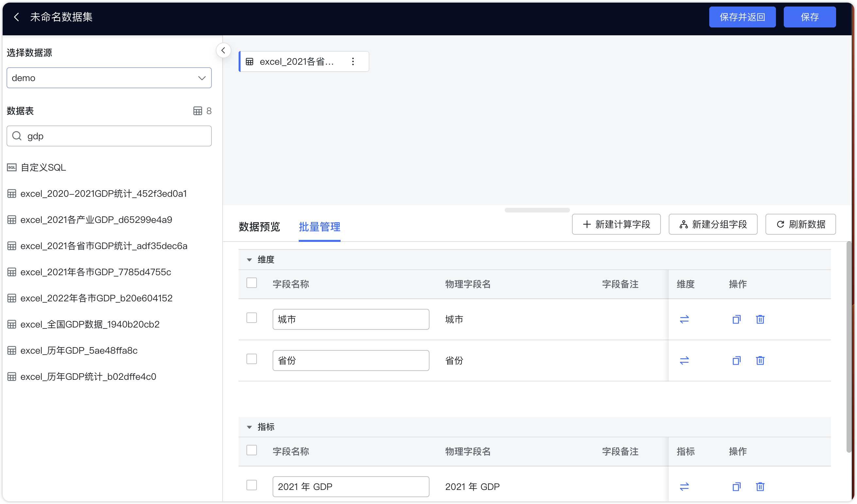The width and height of the screenshot is (857, 504).
Task: Click the table icon of excel_2021各省市GDP统计_adf35dec6a
Action: (12, 246)
